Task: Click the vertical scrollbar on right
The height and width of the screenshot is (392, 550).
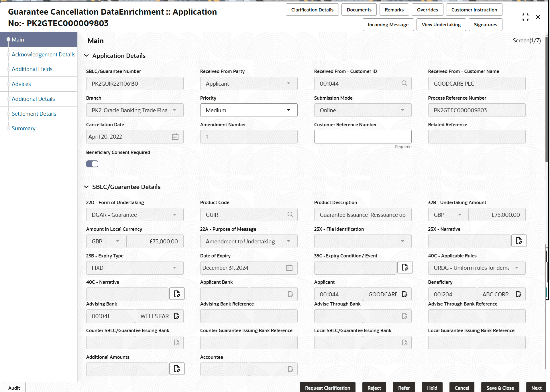Action: pyautogui.click(x=547, y=100)
